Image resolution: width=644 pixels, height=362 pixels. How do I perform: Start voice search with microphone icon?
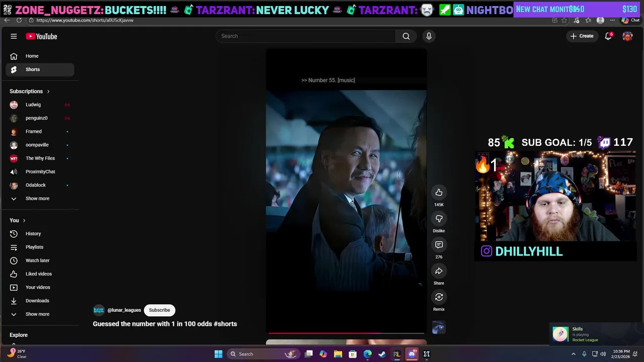click(x=429, y=36)
